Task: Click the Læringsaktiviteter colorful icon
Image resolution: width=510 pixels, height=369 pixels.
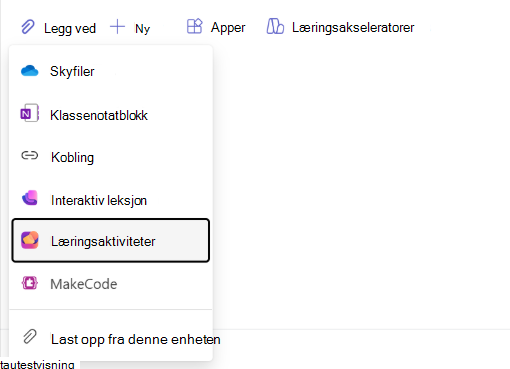Action: coord(30,240)
